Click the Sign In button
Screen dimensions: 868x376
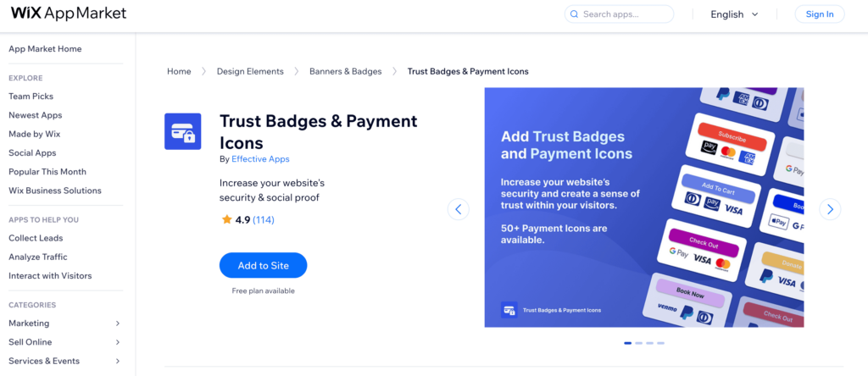point(820,14)
